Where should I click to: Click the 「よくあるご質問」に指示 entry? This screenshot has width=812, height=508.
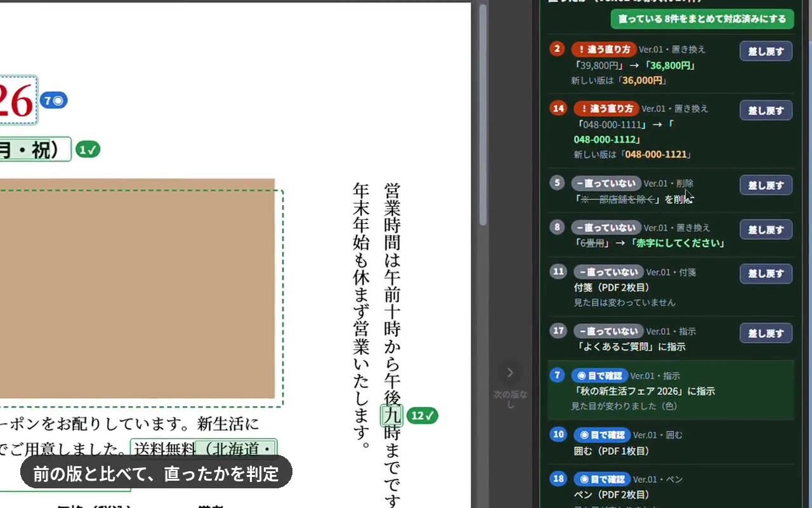(631, 347)
